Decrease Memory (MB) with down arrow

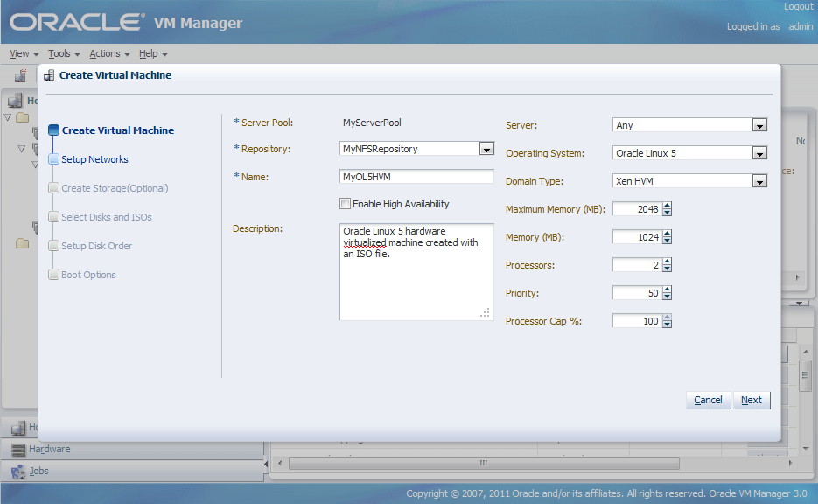668,241
